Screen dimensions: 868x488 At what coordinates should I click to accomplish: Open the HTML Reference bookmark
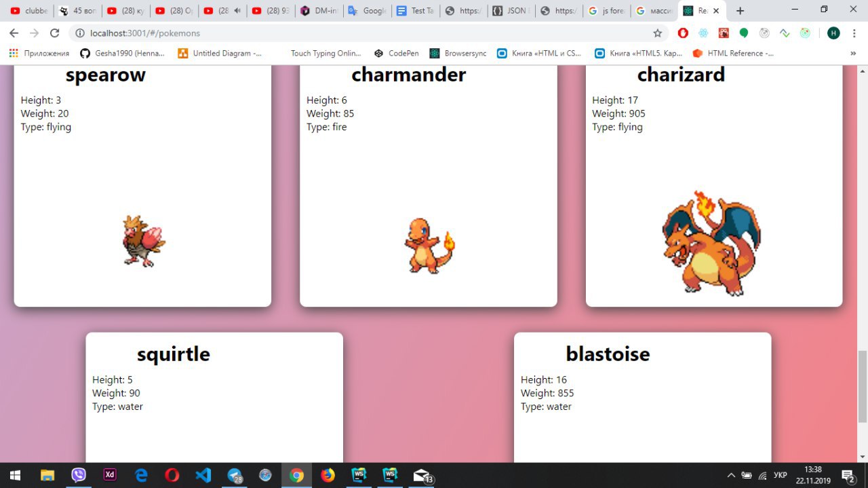point(733,53)
